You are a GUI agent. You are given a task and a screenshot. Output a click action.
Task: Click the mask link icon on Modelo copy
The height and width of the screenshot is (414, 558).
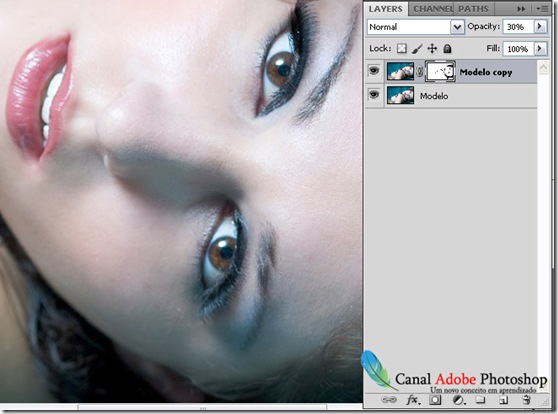[420, 72]
